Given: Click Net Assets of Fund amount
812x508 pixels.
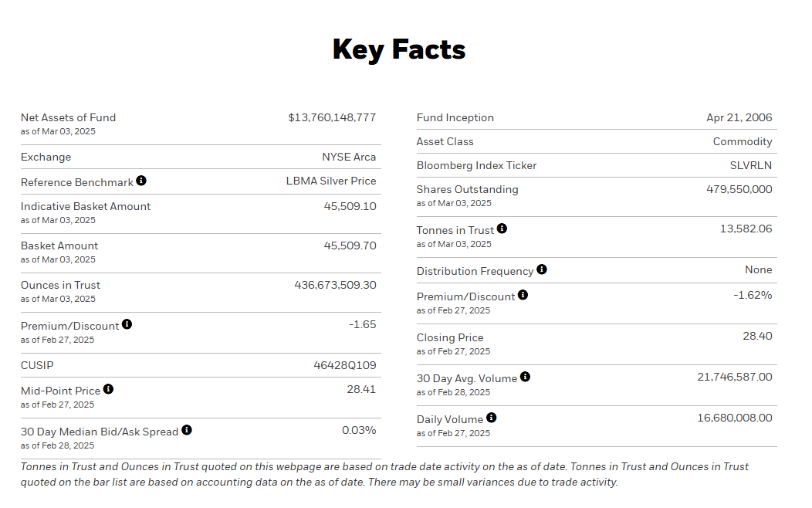Looking at the screenshot, I should tap(332, 117).
